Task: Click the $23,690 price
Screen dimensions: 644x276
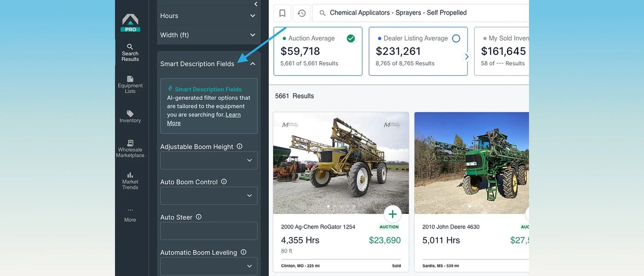Action: [385, 240]
